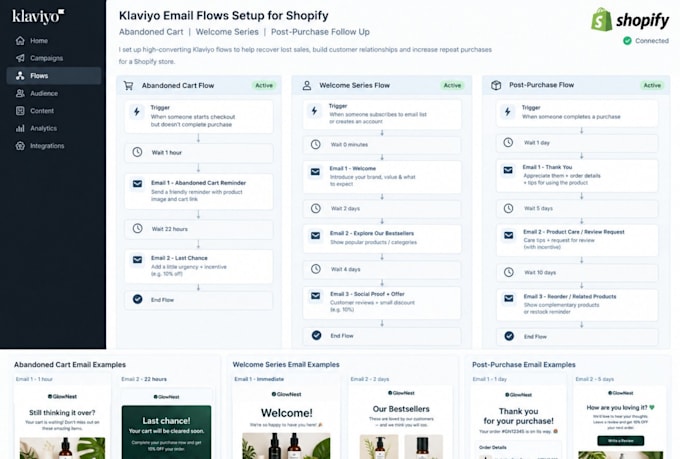
Task: Open Campaigns in the sidebar
Action: click(x=54, y=58)
